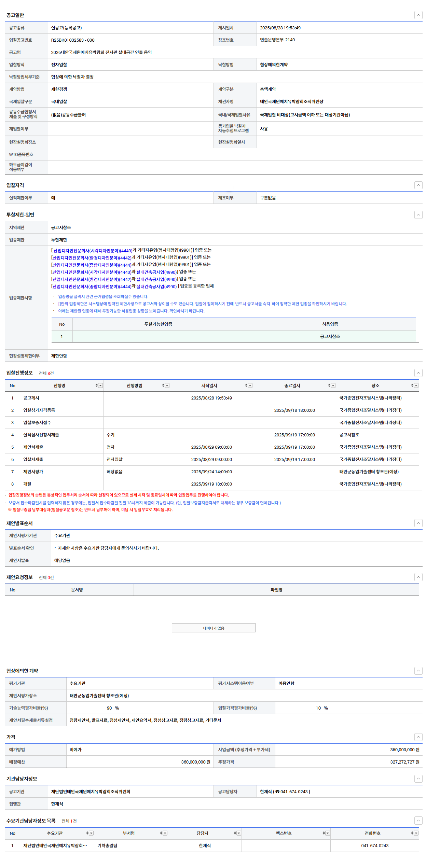Sort the 전화번호 column using its sort arrows

(x=412, y=833)
